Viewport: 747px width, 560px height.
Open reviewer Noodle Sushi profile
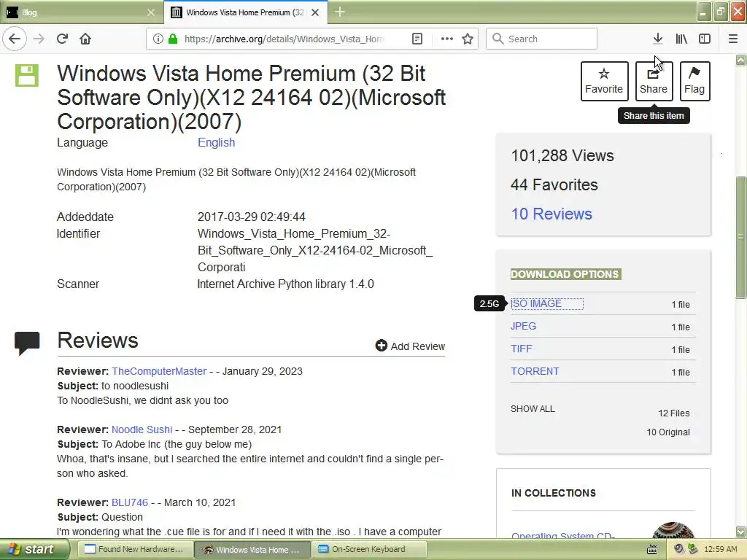click(x=142, y=429)
